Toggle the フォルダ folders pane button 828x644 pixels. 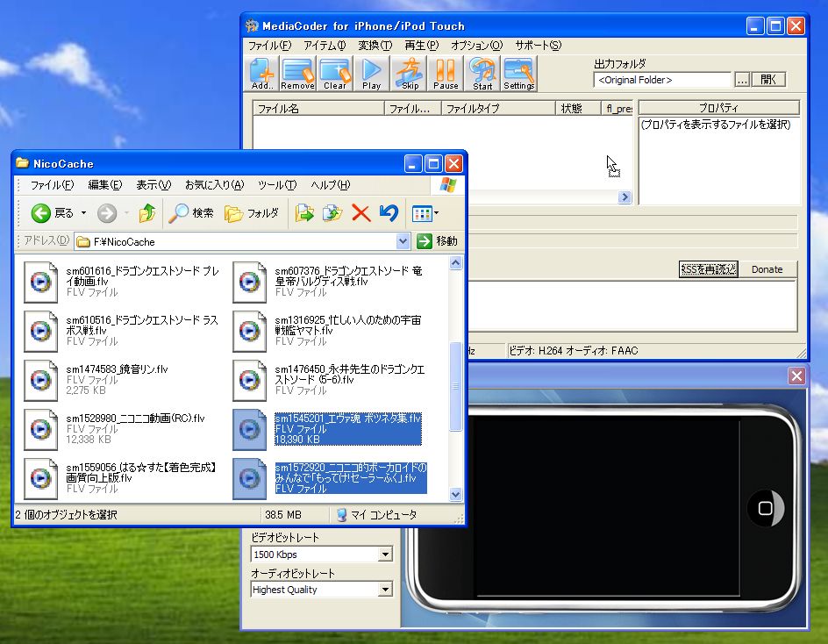click(x=252, y=213)
